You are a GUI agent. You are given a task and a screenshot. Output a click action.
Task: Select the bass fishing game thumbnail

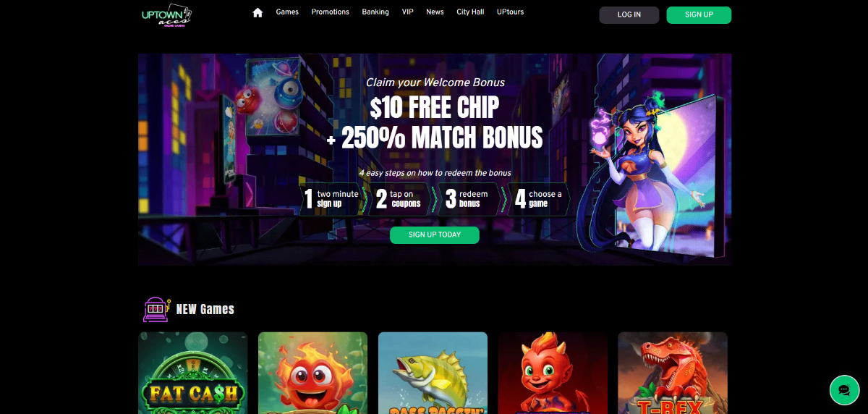(x=433, y=373)
